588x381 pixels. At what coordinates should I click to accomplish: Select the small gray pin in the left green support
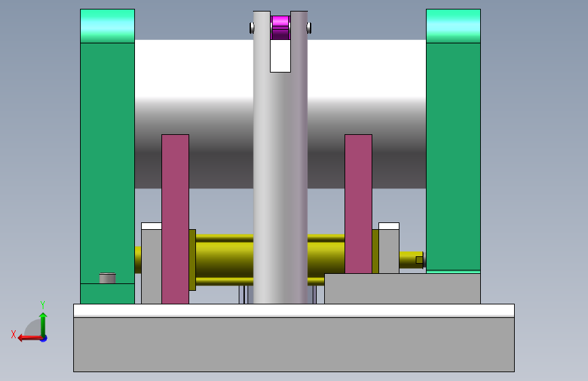107,278
